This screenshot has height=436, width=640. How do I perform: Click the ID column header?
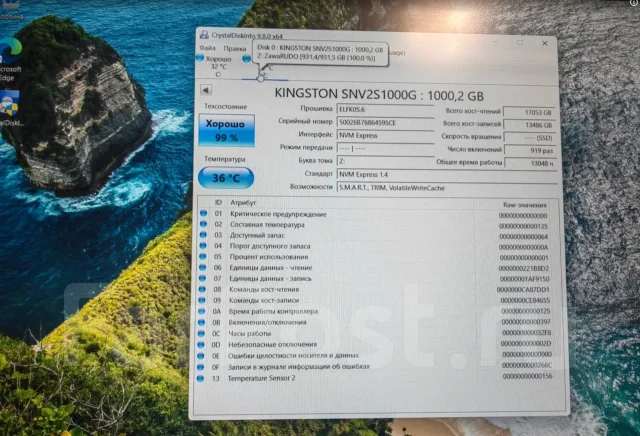pyautogui.click(x=218, y=202)
